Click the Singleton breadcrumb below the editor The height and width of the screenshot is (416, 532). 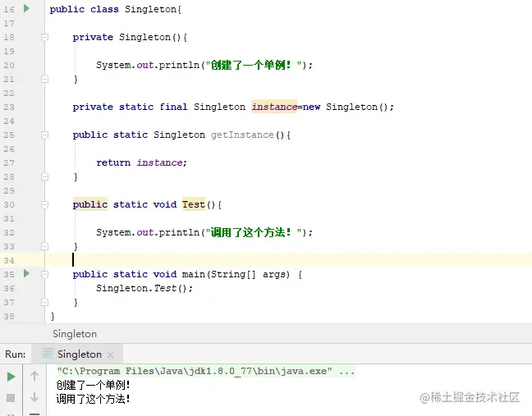coord(75,334)
